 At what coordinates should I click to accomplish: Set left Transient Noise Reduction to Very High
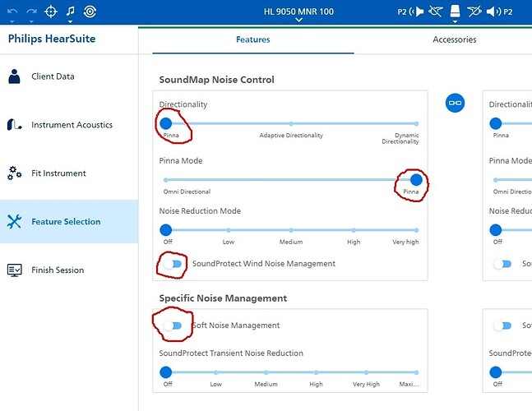pyautogui.click(x=366, y=372)
